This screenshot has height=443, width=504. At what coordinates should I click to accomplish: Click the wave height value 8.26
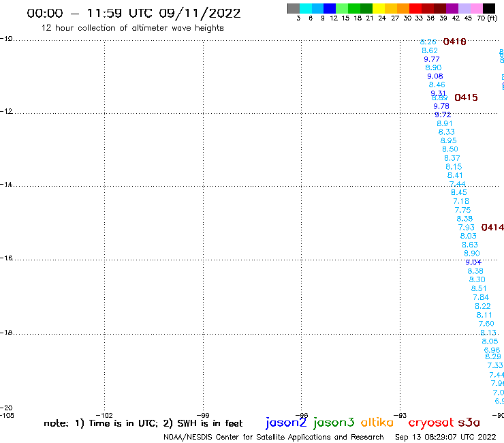(428, 42)
